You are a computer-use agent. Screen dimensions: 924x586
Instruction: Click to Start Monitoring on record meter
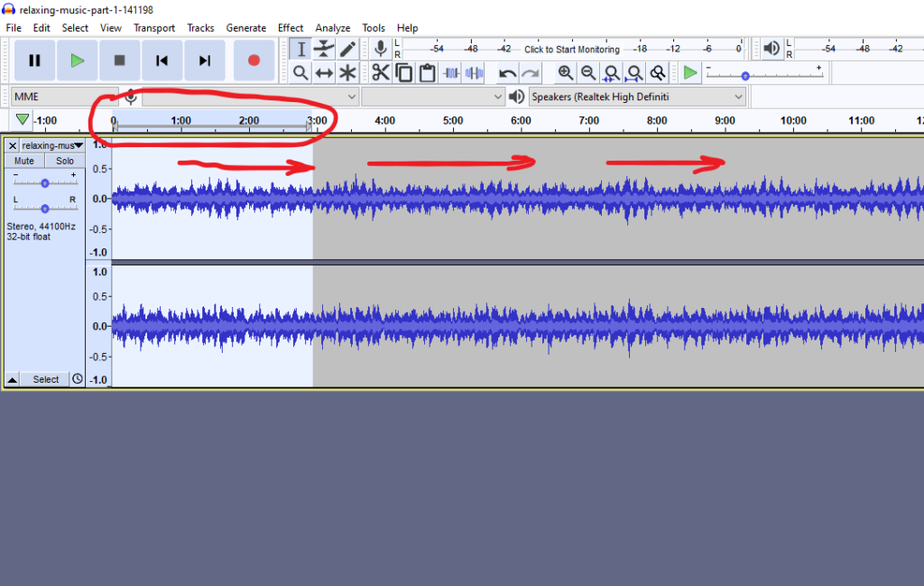tap(571, 50)
